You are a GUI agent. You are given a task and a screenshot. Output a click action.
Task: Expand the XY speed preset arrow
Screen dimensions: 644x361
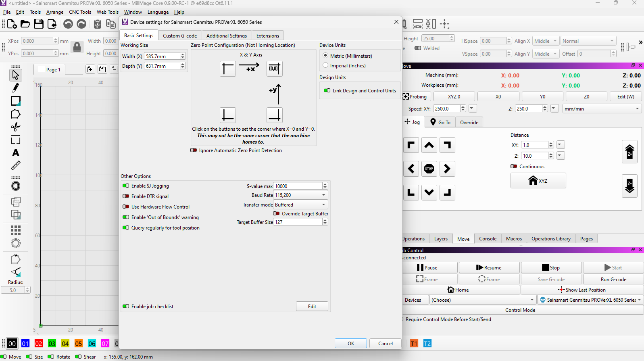tap(473, 109)
